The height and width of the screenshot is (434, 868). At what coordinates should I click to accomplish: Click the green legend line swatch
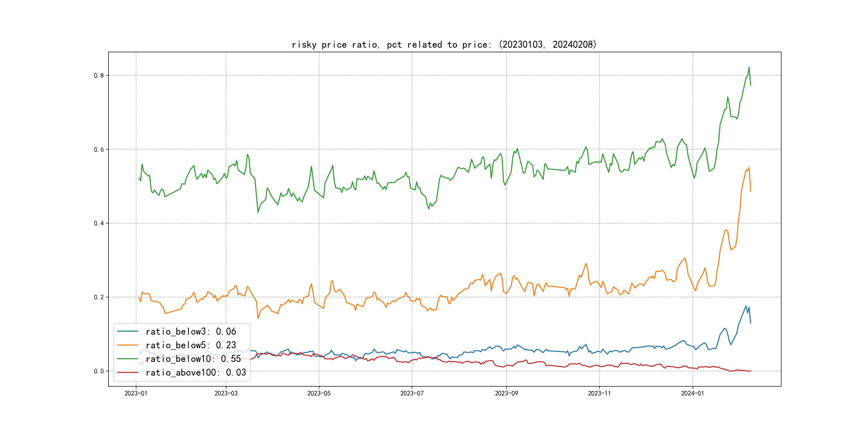click(x=127, y=359)
